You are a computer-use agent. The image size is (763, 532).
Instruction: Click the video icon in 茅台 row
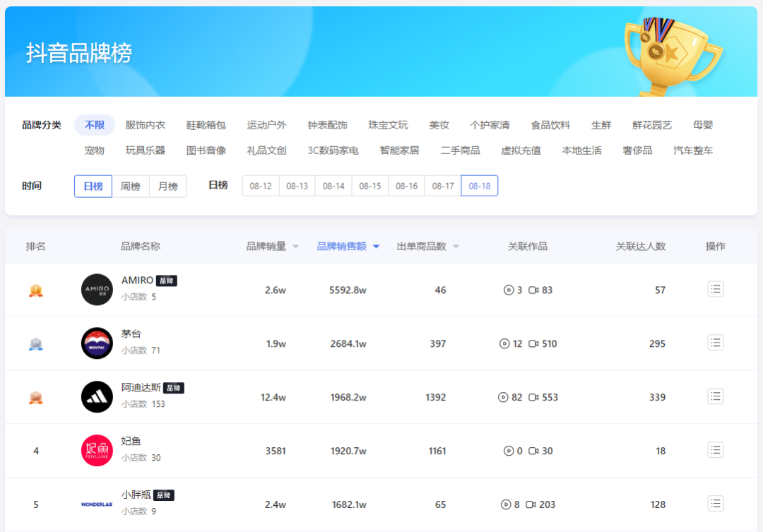click(533, 343)
